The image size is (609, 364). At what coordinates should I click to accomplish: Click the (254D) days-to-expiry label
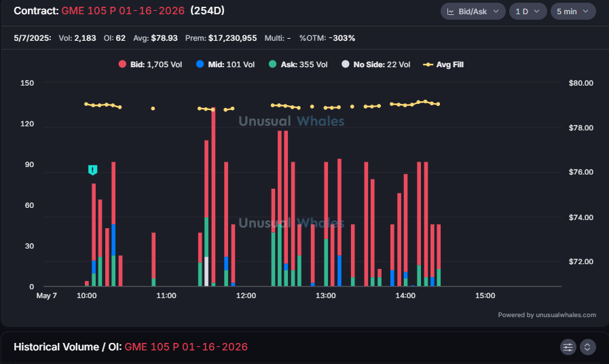click(x=207, y=11)
